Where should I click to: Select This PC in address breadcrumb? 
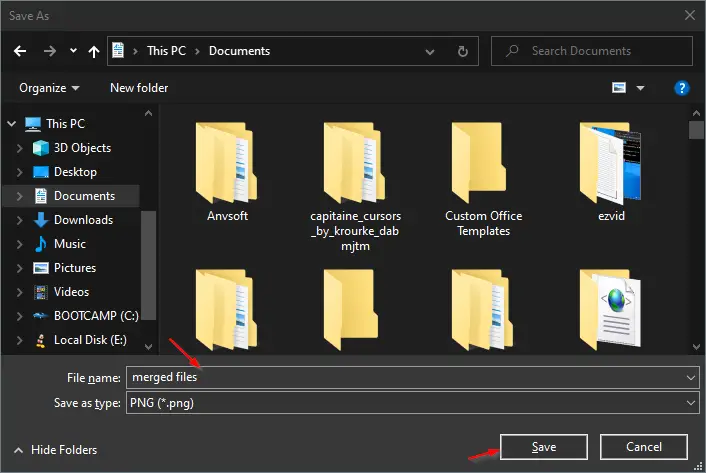(x=166, y=51)
